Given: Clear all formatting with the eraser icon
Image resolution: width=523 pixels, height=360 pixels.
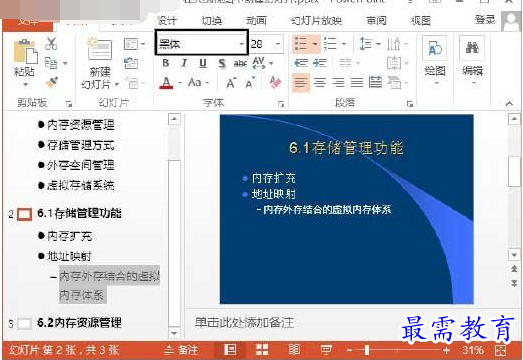Looking at the screenshot, I should (275, 82).
